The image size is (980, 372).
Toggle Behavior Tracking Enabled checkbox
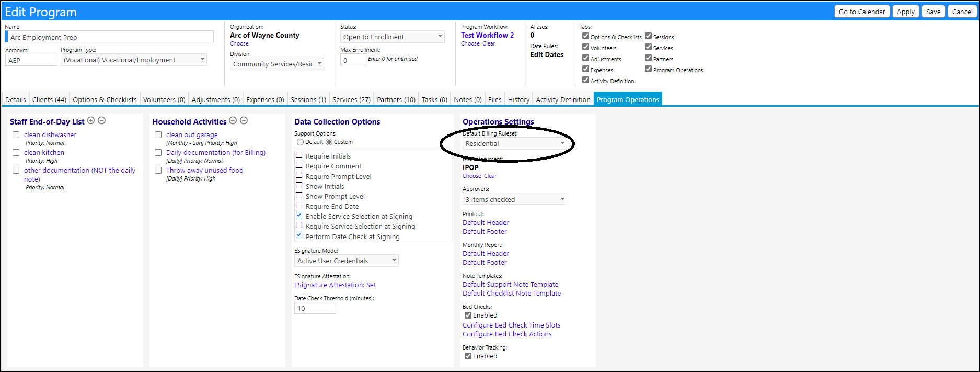(x=468, y=356)
